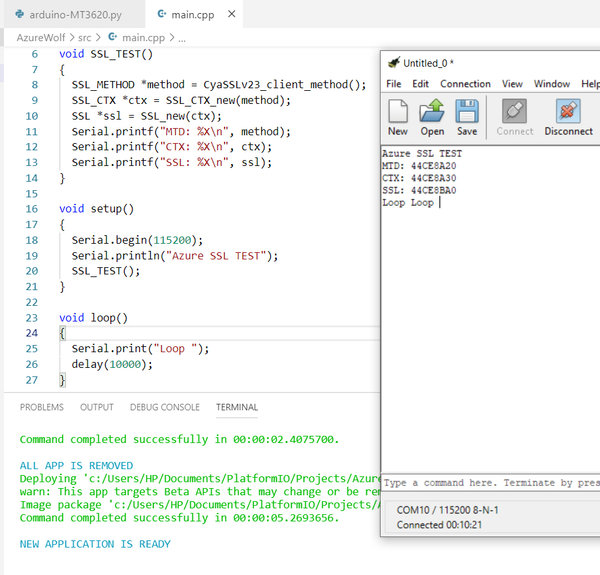Click AzureWolf in the breadcrumb path

point(41,37)
